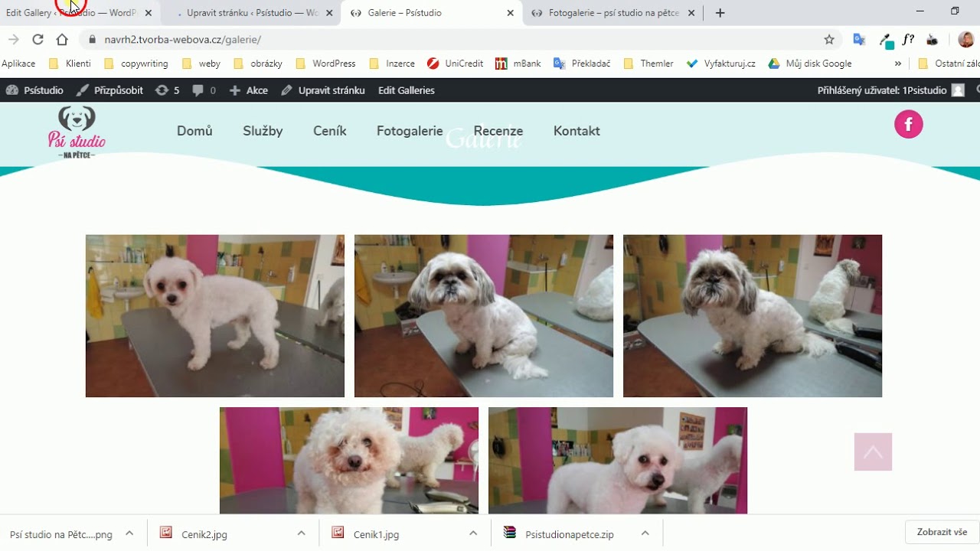Navigate to Služby page
The width and height of the screenshot is (980, 551).
(263, 131)
